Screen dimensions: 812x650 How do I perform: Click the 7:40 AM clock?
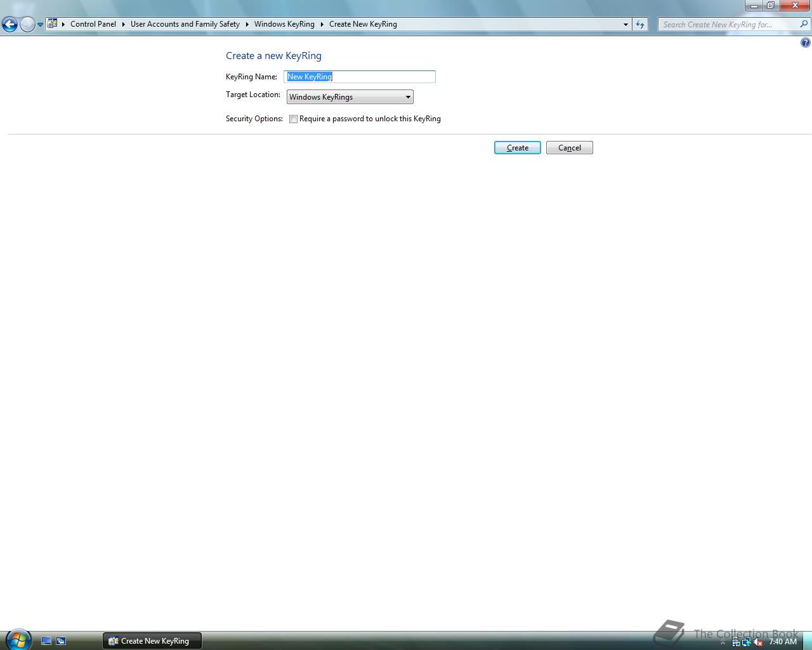point(783,642)
